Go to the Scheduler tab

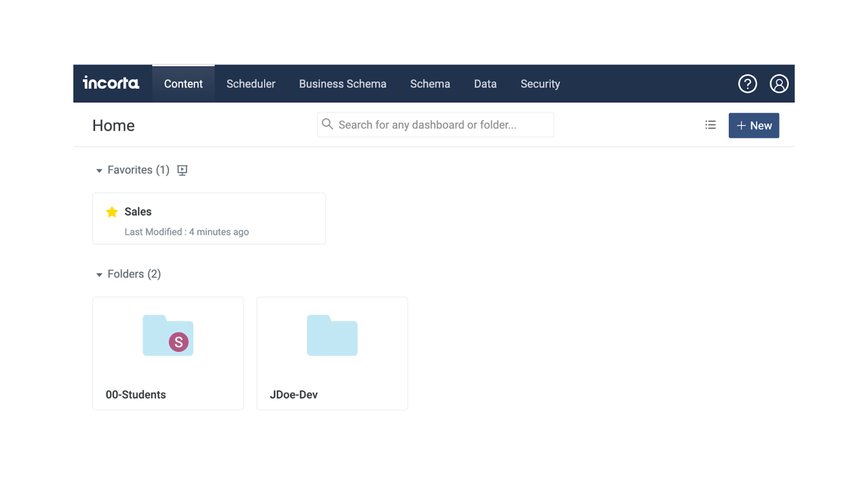pos(251,84)
